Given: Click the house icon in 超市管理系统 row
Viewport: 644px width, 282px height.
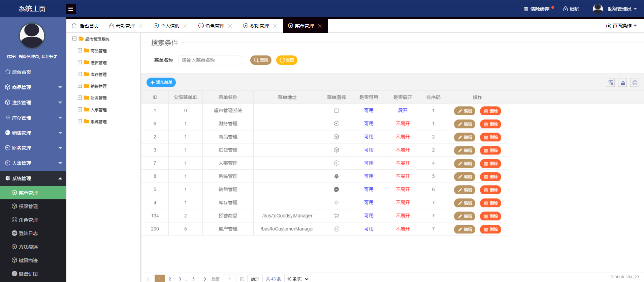Looking at the screenshot, I should tap(336, 111).
